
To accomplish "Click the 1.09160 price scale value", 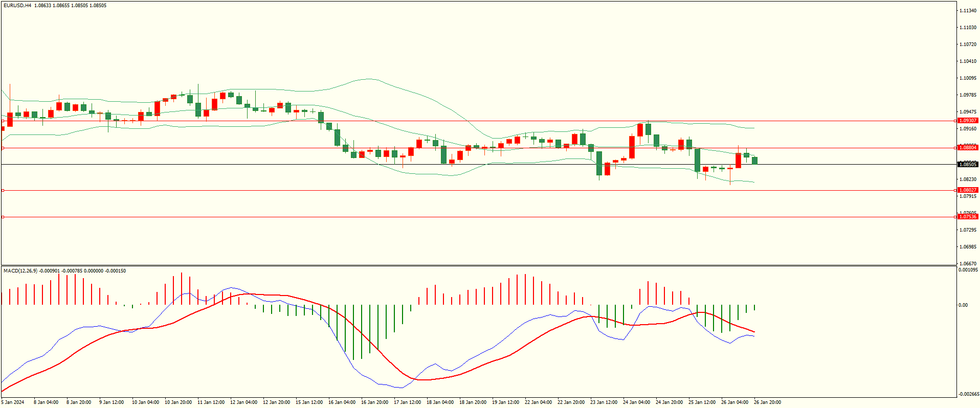I will coord(968,129).
